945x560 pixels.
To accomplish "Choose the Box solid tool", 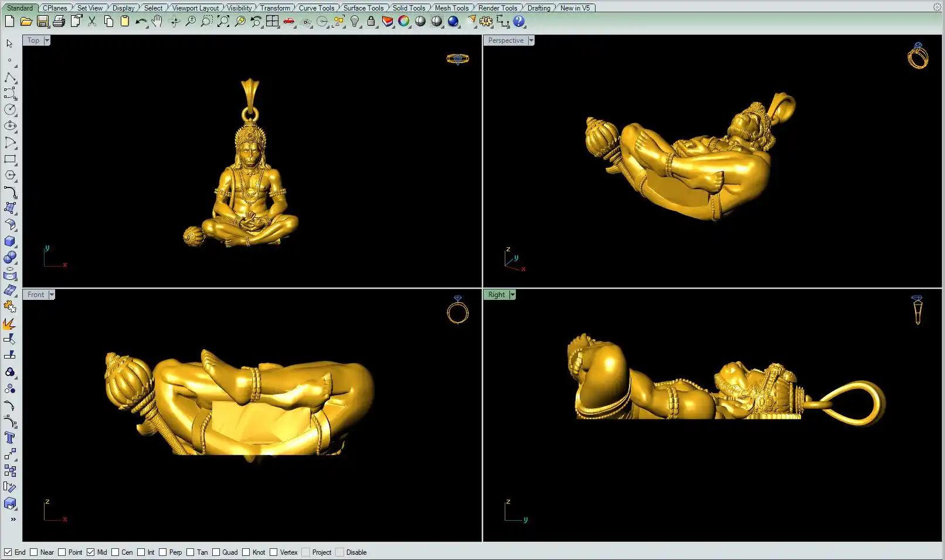I will (x=10, y=241).
